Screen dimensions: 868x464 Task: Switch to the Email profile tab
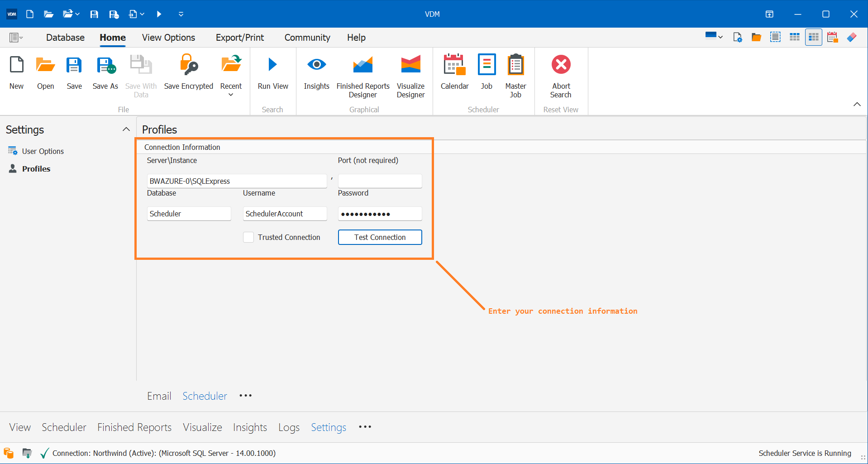click(159, 396)
